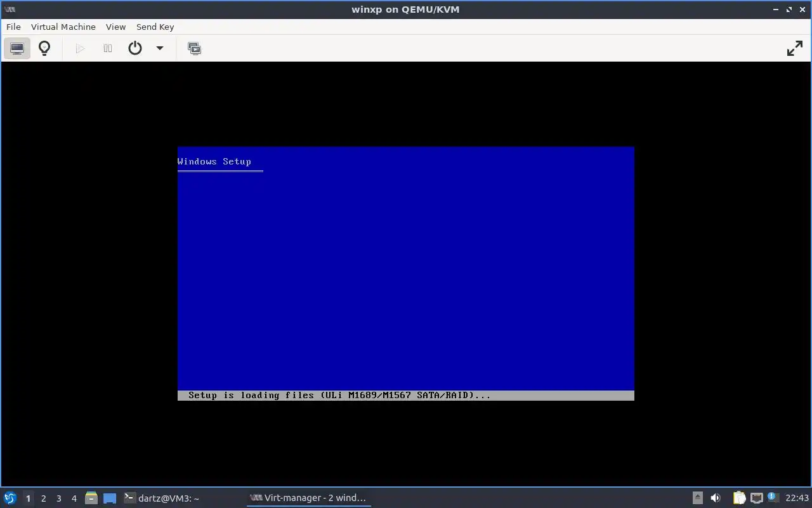Click the removable media eject tray icon
The height and width of the screenshot is (508, 812).
point(698,498)
